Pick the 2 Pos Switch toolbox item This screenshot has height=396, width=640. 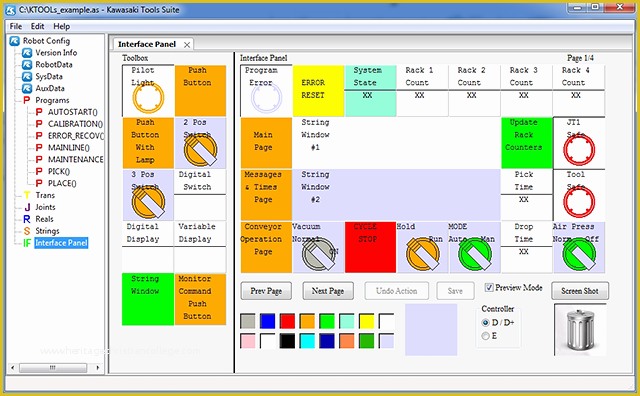tap(200, 143)
